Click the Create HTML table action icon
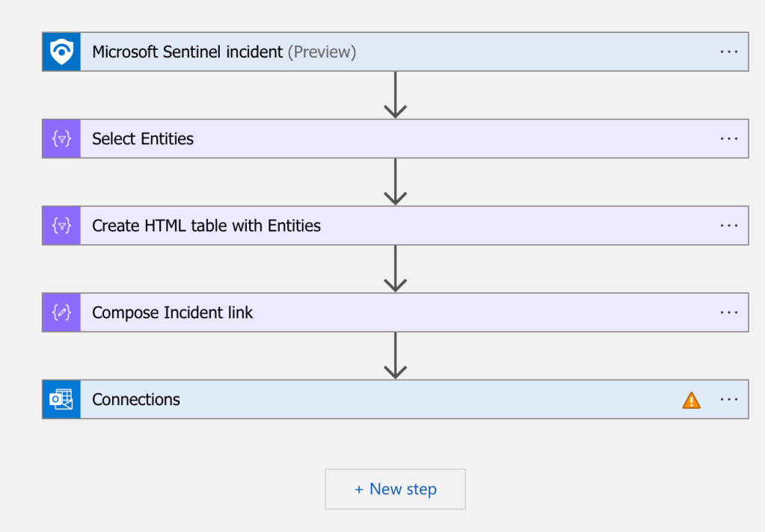This screenshot has width=765, height=532. tap(61, 226)
